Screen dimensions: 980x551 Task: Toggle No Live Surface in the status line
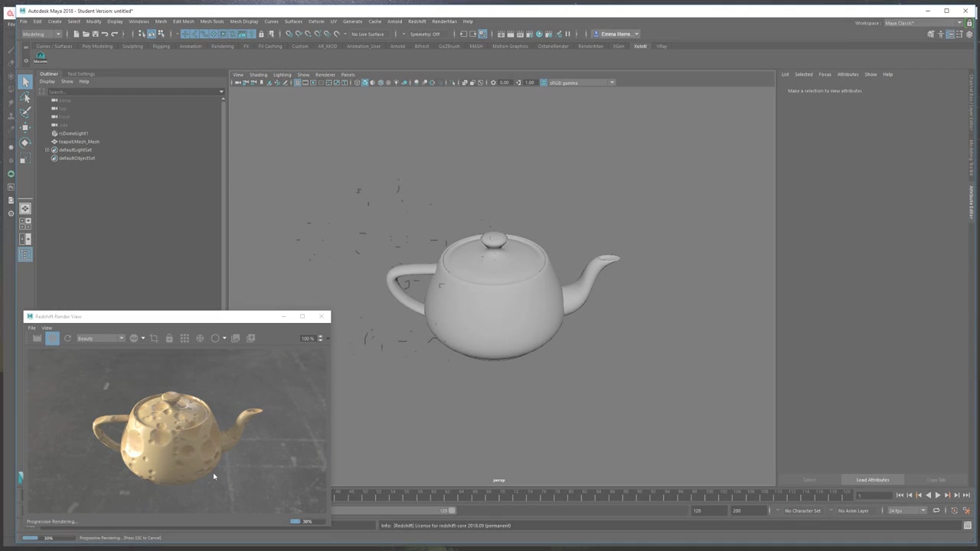point(367,34)
